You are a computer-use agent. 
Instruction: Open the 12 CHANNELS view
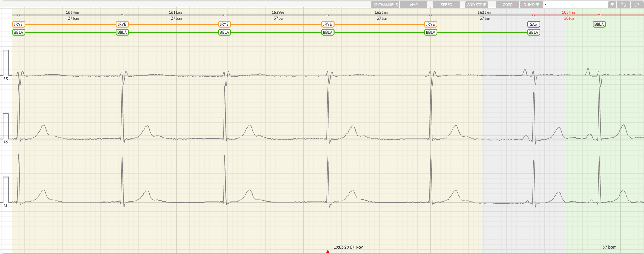click(x=385, y=5)
